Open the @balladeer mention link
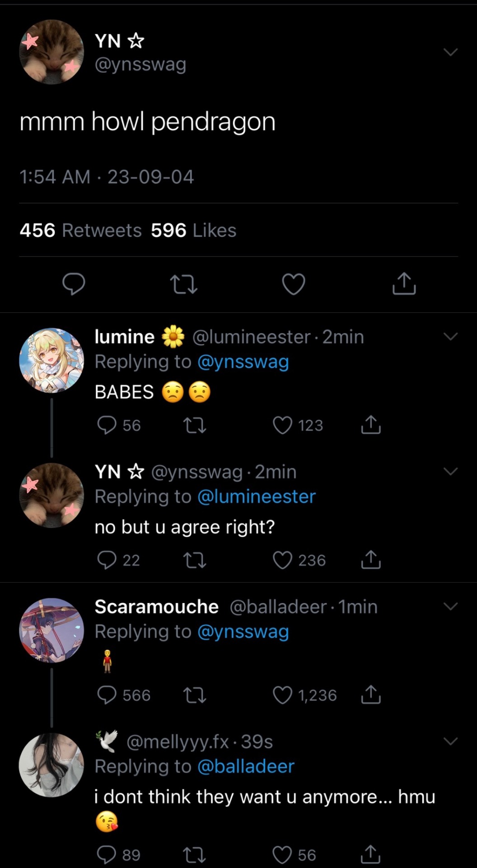This screenshot has height=868, width=477. (246, 766)
